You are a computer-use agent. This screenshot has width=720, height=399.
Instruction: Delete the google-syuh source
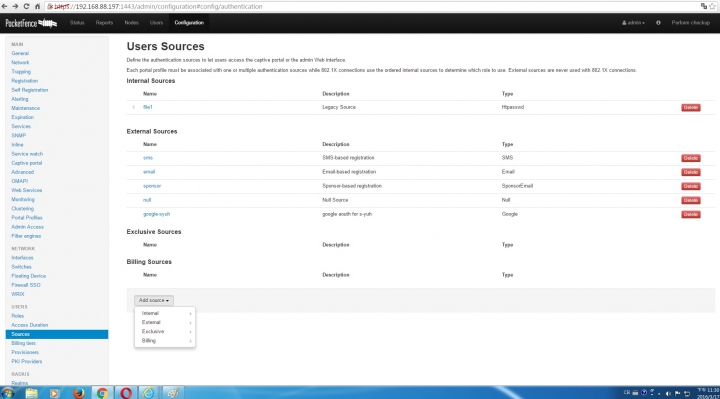click(x=691, y=214)
